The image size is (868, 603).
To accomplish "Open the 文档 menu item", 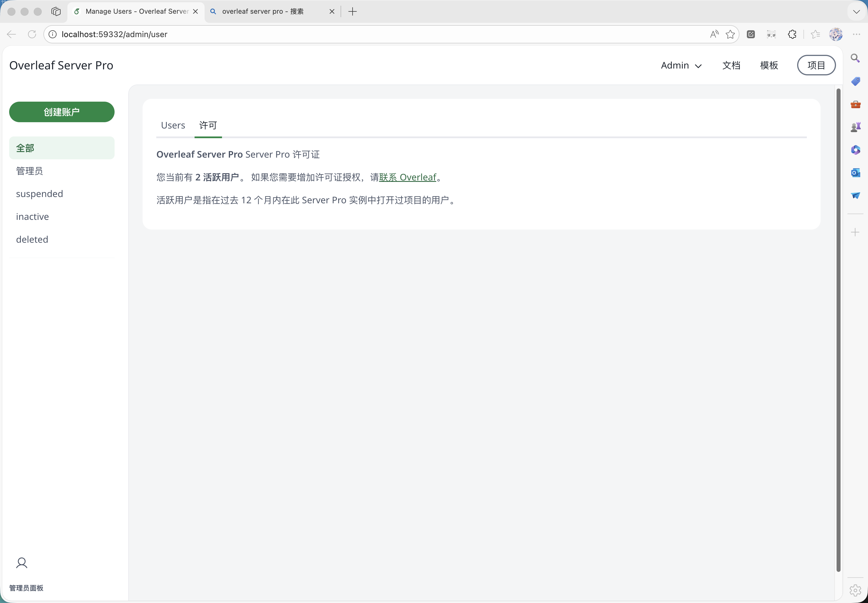I will tap(731, 65).
